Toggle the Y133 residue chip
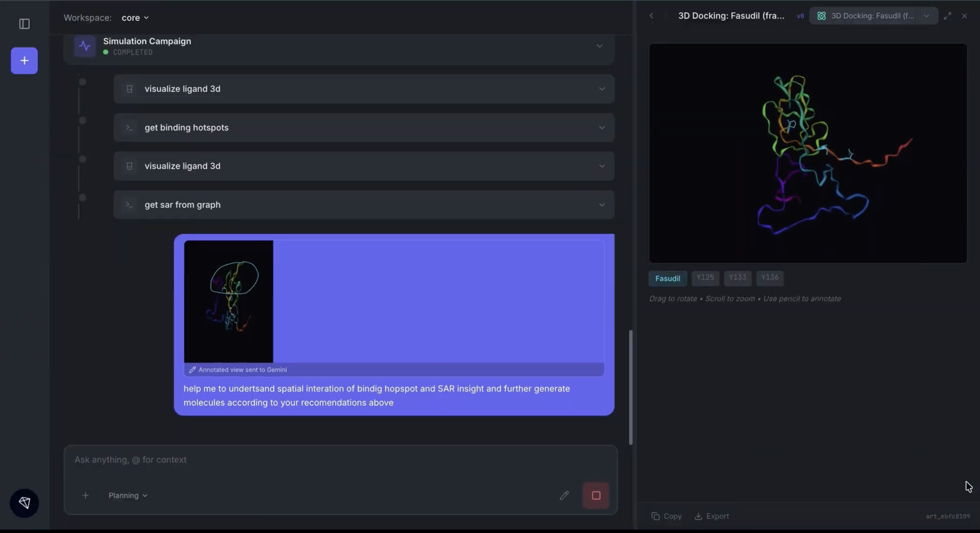The image size is (980, 533). click(x=737, y=277)
